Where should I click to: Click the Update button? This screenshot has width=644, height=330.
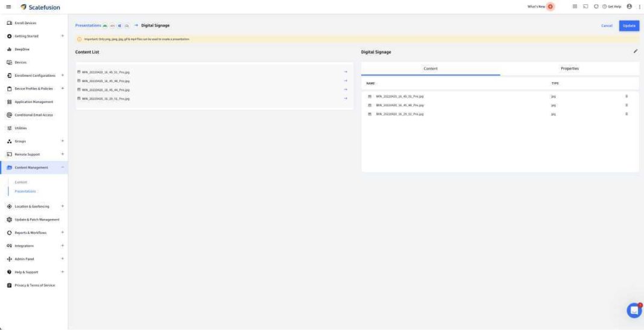pyautogui.click(x=629, y=25)
